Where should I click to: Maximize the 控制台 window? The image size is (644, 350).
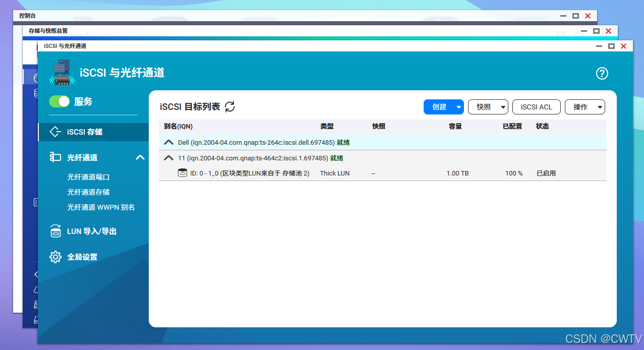click(x=575, y=16)
